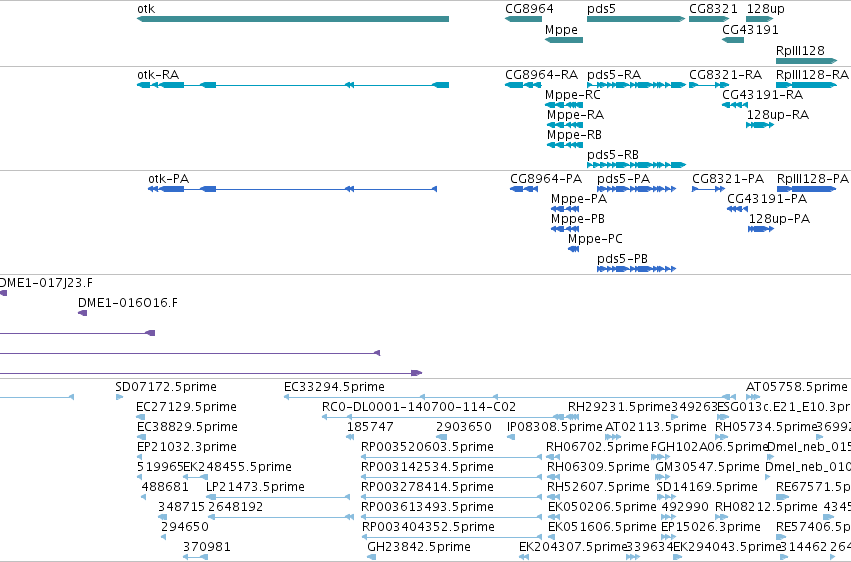Select the pds5 gene label in top track

click(x=601, y=9)
